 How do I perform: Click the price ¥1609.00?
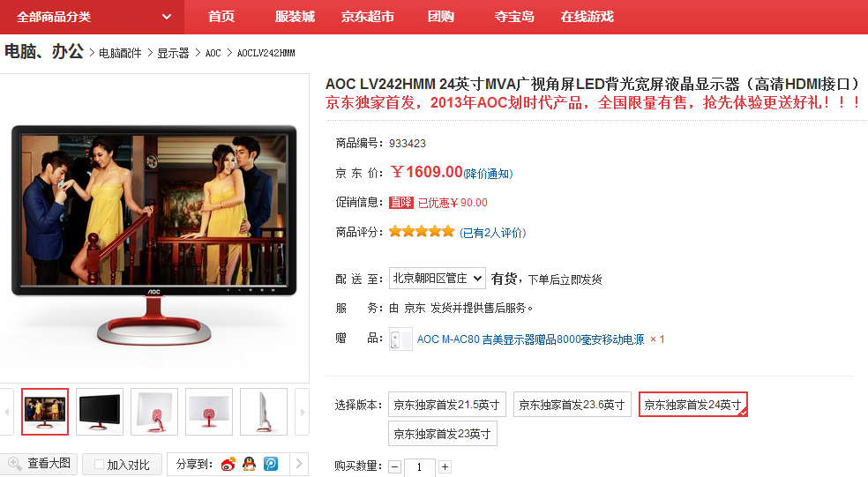point(426,172)
